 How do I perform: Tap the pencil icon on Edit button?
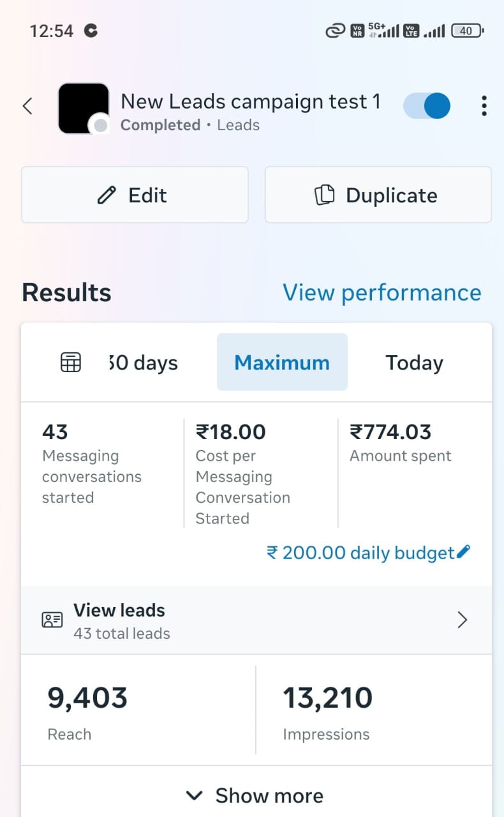(x=107, y=195)
